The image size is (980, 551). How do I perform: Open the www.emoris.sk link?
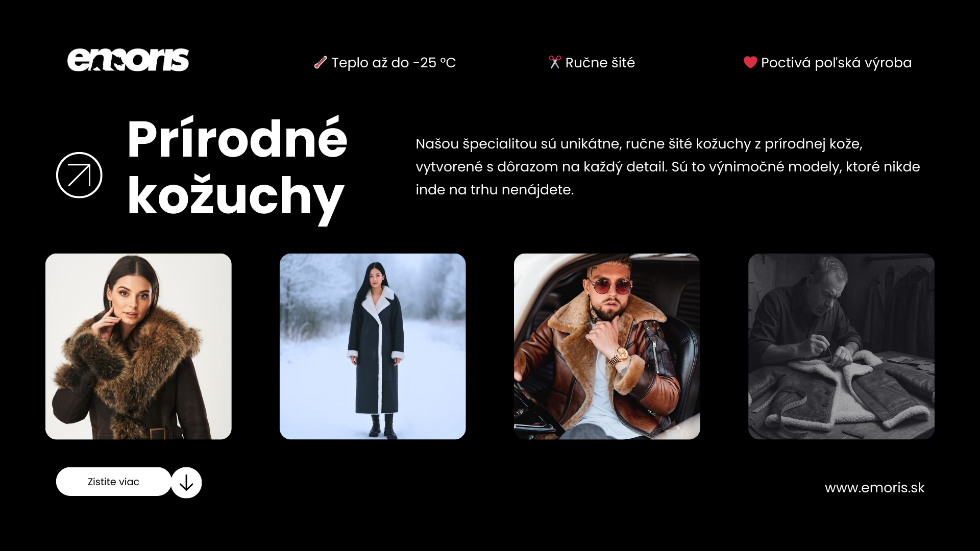pyautogui.click(x=874, y=488)
